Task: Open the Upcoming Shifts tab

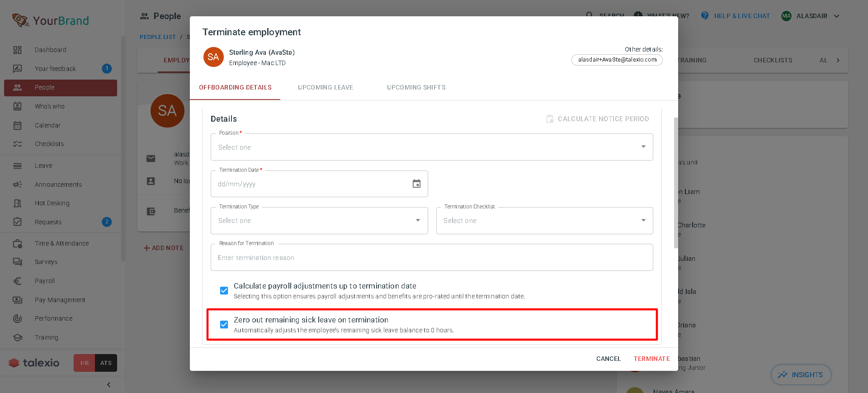Action: pos(416,87)
